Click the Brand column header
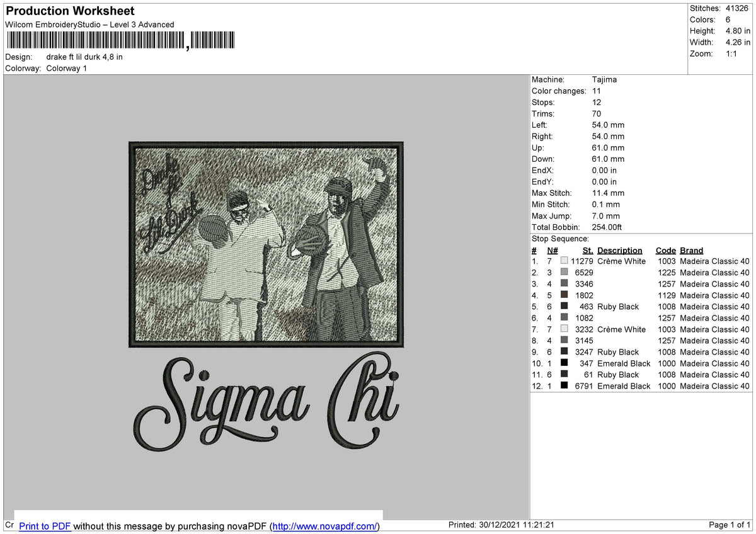Viewport: 756px width, 534px height. click(x=692, y=251)
